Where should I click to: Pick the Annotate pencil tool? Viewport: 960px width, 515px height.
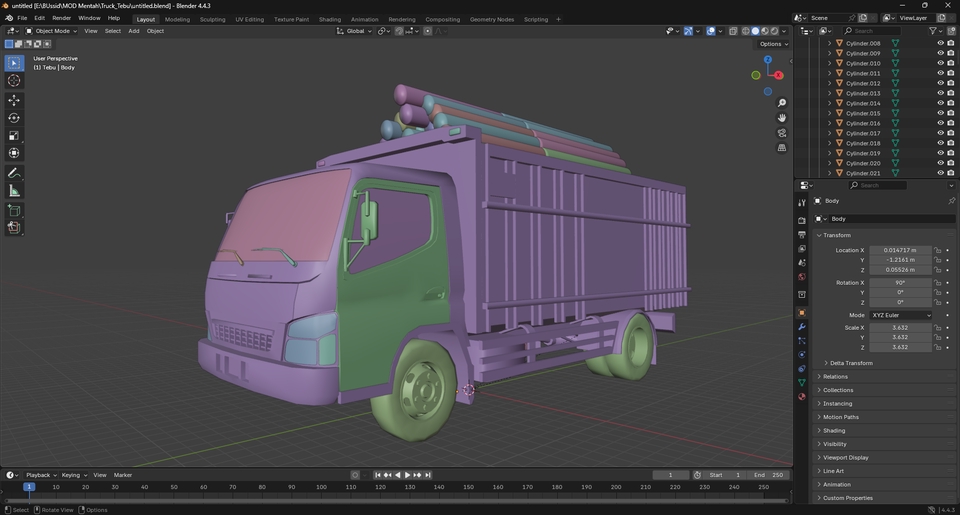14,173
